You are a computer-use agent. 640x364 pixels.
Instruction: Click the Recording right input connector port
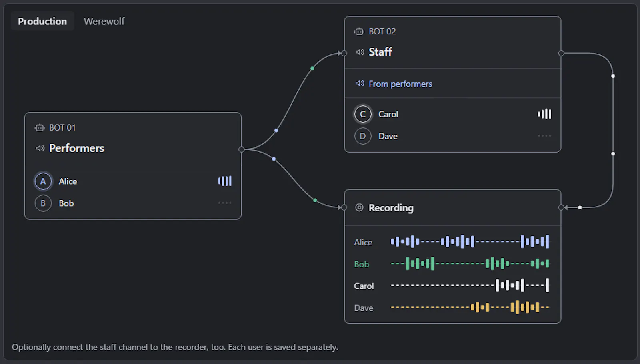tap(561, 207)
